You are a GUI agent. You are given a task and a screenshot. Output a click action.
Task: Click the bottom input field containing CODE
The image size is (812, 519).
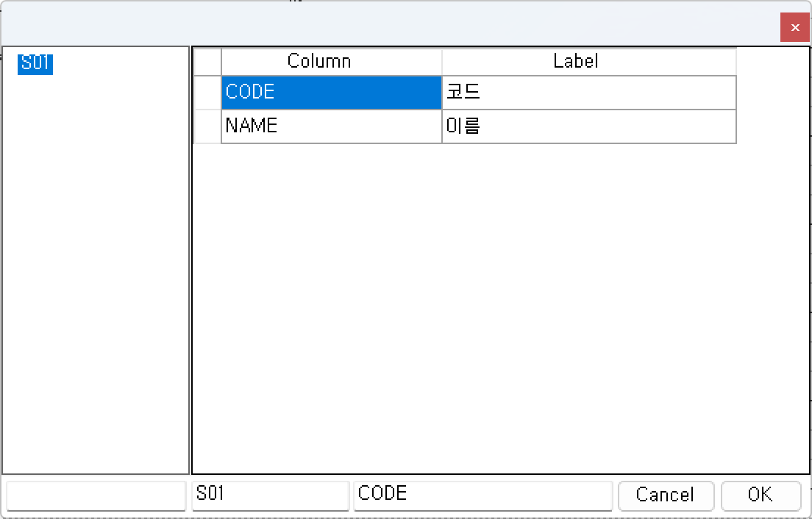(x=482, y=495)
